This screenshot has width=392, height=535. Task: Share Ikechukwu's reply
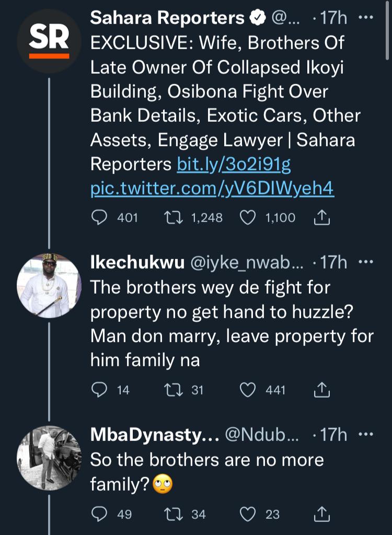322,389
